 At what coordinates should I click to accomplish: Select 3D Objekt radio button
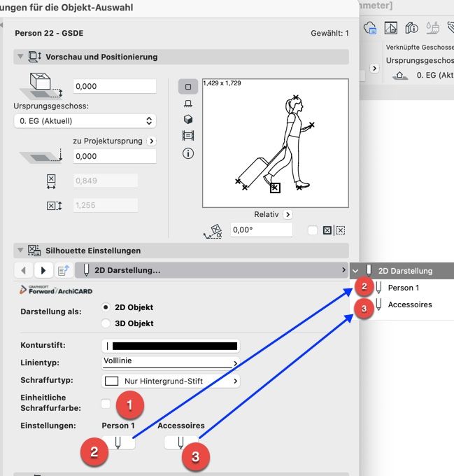(x=106, y=323)
